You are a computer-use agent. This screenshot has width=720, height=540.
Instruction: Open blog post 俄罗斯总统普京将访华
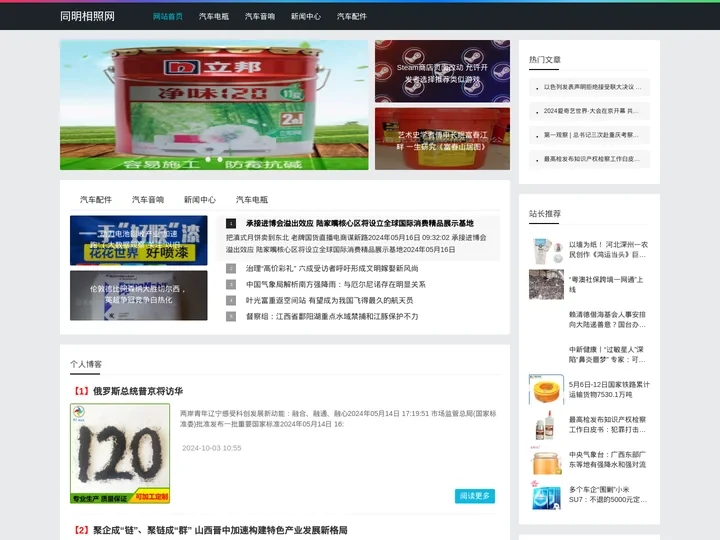(x=138, y=391)
